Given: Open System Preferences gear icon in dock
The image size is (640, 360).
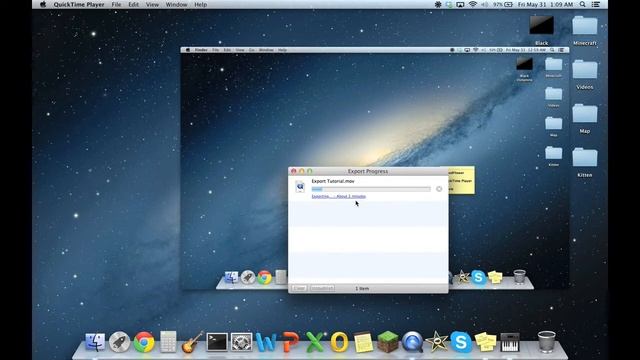Looking at the screenshot, I should point(241,342).
